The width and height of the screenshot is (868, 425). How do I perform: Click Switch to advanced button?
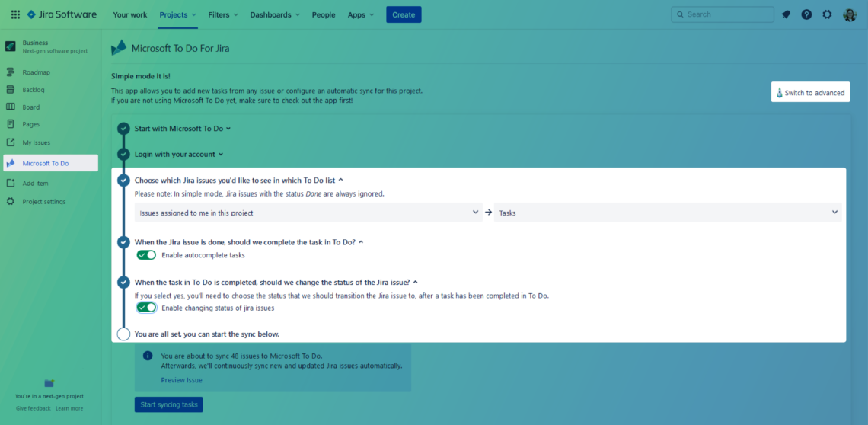click(x=810, y=92)
